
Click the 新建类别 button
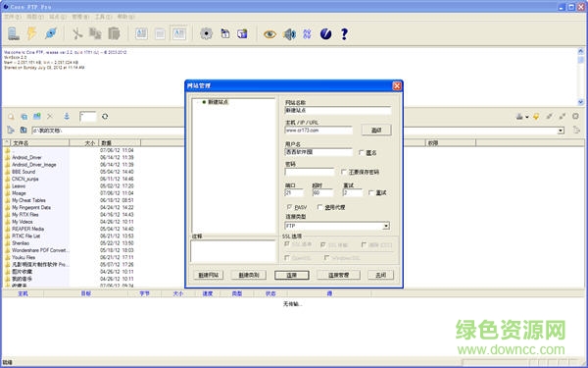click(249, 275)
